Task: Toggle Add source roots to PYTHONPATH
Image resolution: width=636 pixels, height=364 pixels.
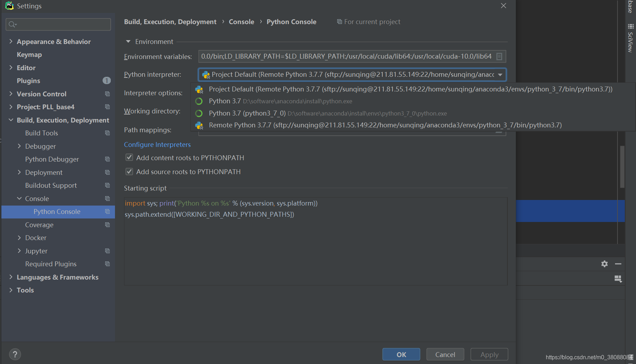Action: tap(129, 171)
